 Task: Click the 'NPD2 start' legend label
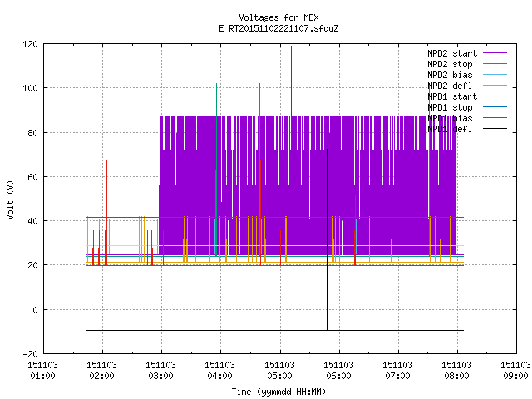coord(452,53)
